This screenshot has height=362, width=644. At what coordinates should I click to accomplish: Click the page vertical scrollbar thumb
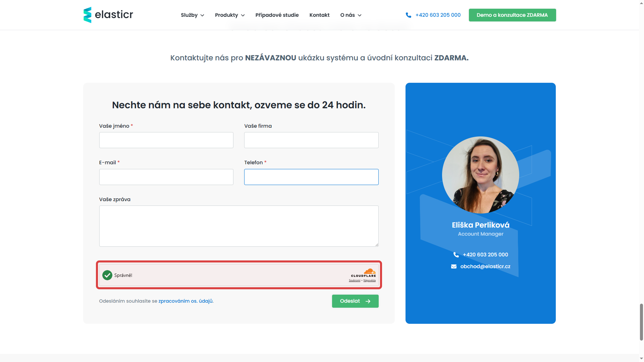point(641,322)
